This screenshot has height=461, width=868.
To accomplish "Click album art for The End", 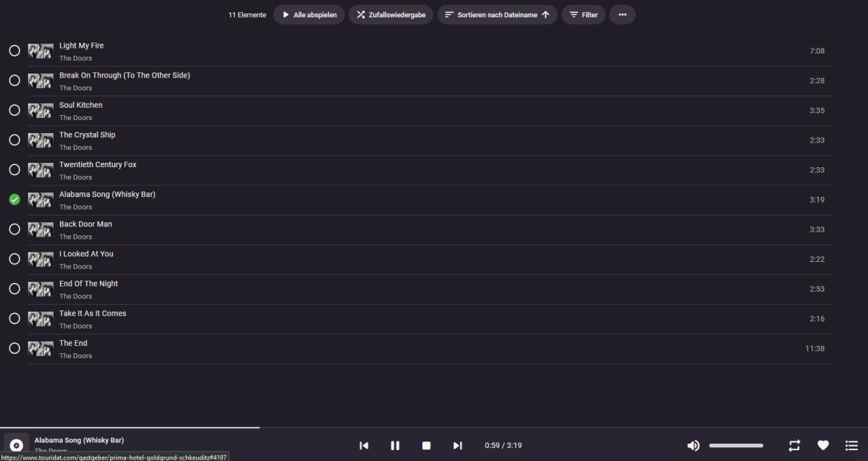I will tap(41, 348).
